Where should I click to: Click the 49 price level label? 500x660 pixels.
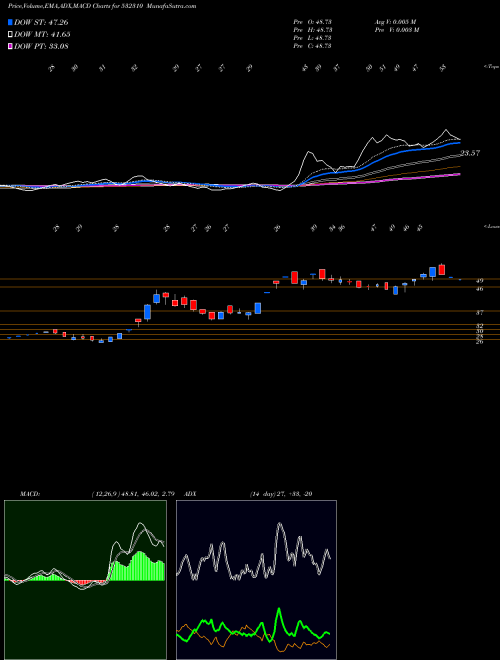coord(480,280)
